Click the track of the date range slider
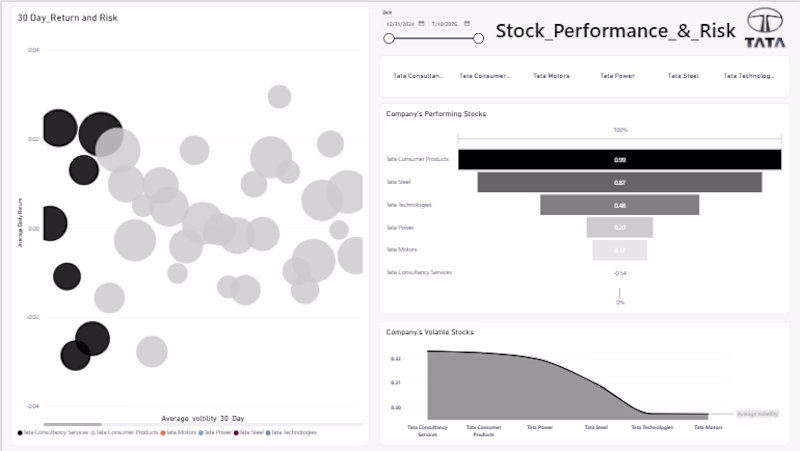Image resolution: width=800 pixels, height=451 pixels. coord(434,38)
